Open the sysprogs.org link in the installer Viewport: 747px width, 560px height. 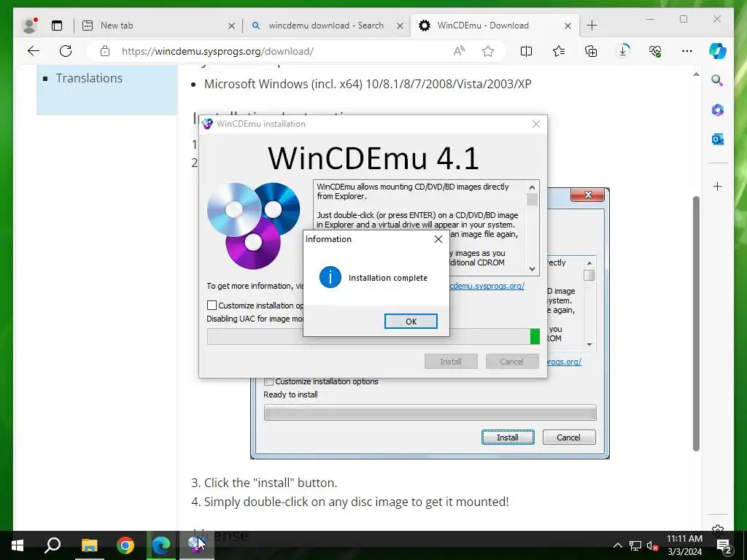click(487, 286)
